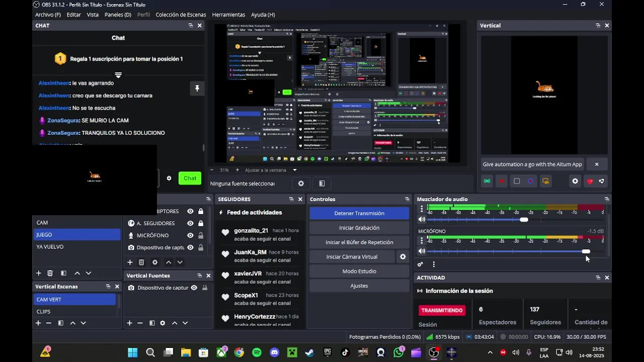
Task: Toggle visibility of MICRÓFONO source
Action: click(x=190, y=235)
